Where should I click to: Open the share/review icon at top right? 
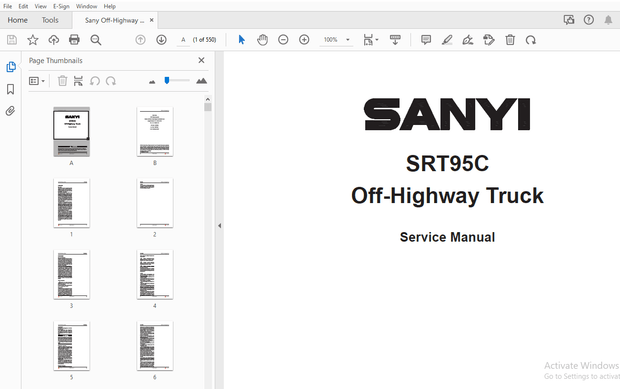tap(569, 20)
